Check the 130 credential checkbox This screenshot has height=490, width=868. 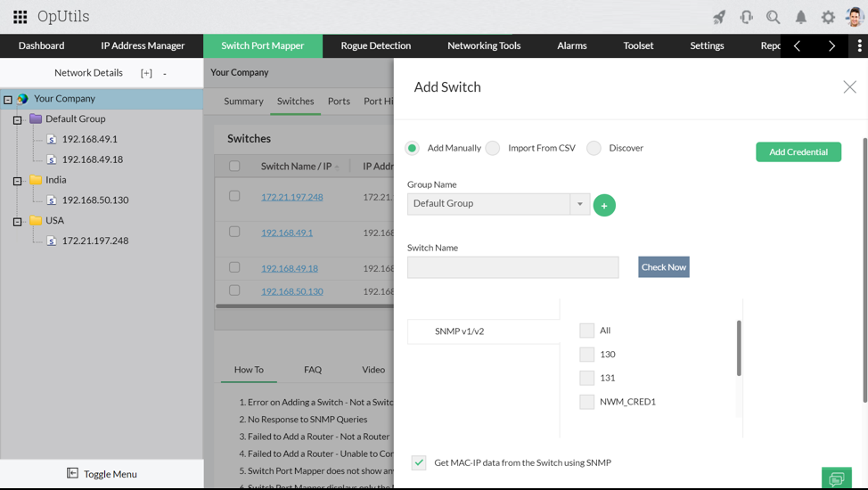coord(586,355)
